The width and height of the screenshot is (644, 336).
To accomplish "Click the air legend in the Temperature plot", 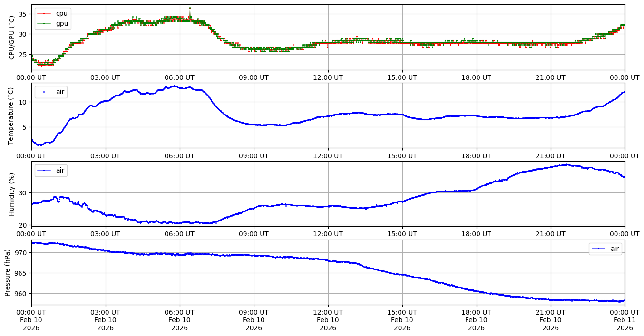I will (51, 92).
